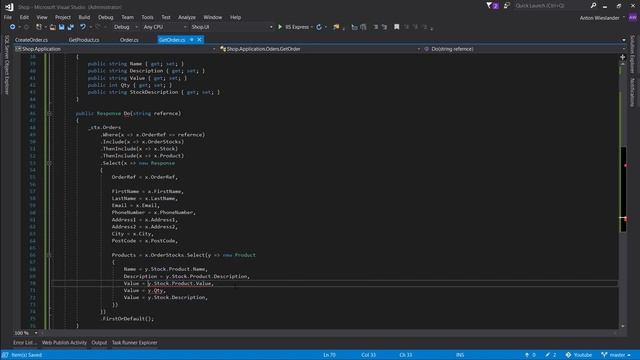Open the Build menu
The width and height of the screenshot is (640, 360).
pos(84,17)
